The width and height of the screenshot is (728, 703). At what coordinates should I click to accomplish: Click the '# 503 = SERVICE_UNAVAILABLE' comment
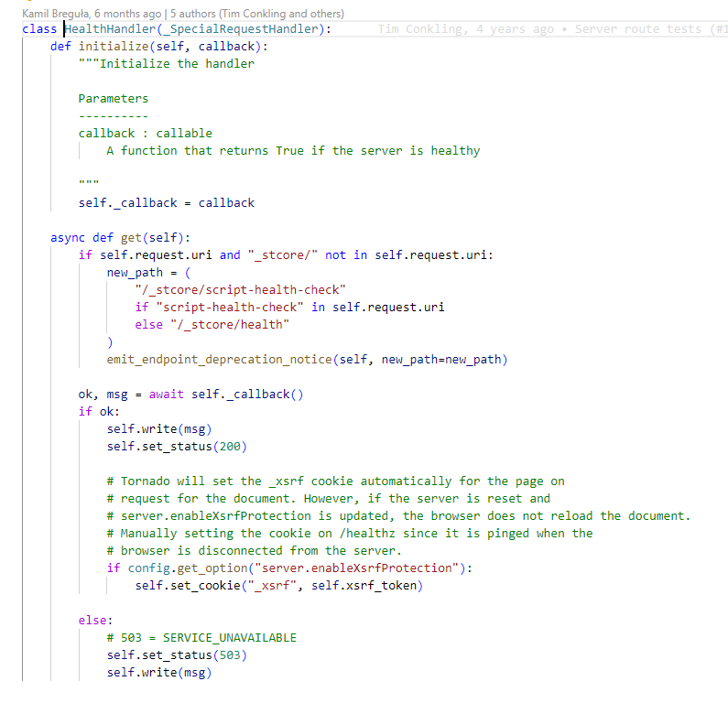(201, 638)
